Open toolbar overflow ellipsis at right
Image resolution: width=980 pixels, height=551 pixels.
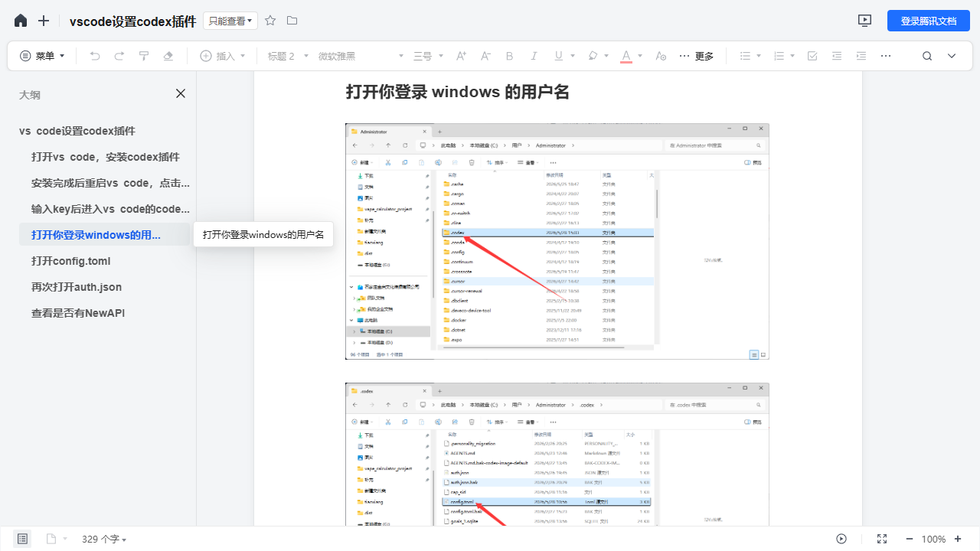tap(886, 56)
